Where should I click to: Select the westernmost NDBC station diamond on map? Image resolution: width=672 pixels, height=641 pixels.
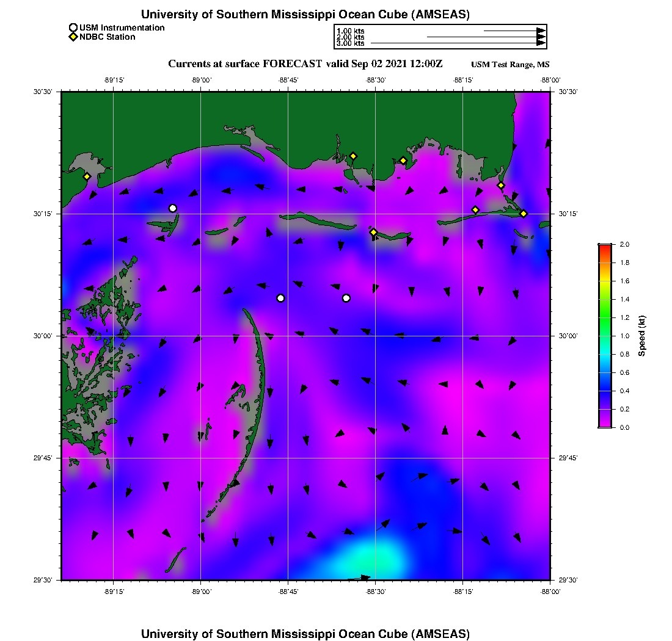87,176
